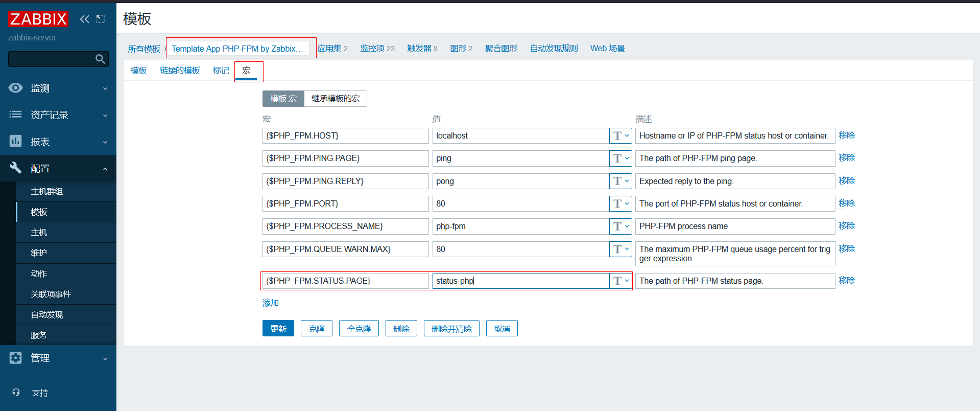Viewport: 980px width, 411px height.
Task: Open value type dropdown for {$PHP_FPM.QUEUE.WARN.MAX}
Action: pos(620,249)
